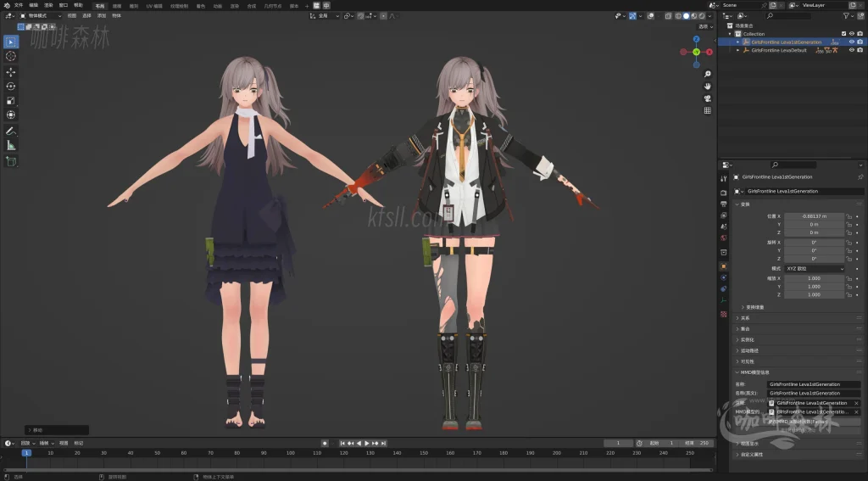This screenshot has width=868, height=481.
Task: Toggle lock on Rotation X
Action: click(849, 243)
